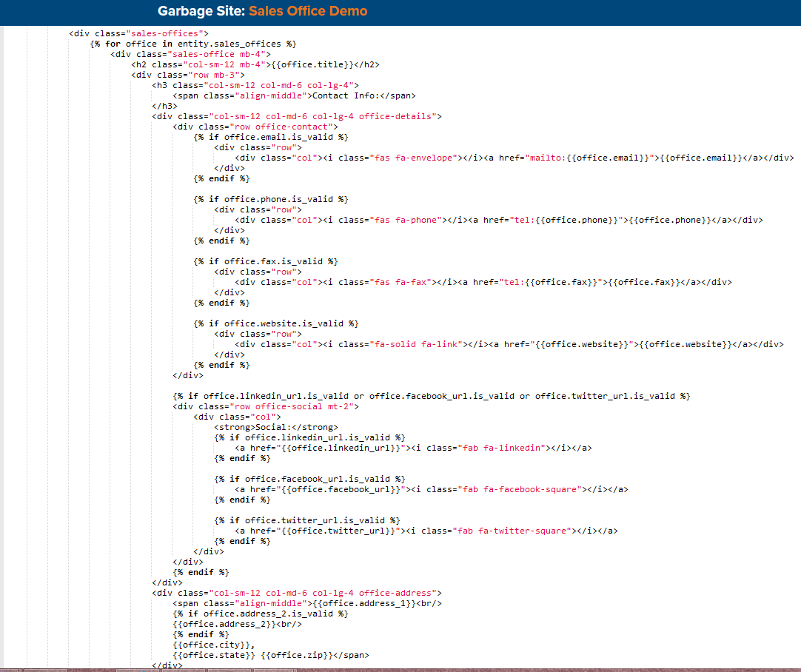Viewport: 801px width, 672px height.
Task: Select the 'for office in entity.sales_offices' line
Action: (x=193, y=44)
